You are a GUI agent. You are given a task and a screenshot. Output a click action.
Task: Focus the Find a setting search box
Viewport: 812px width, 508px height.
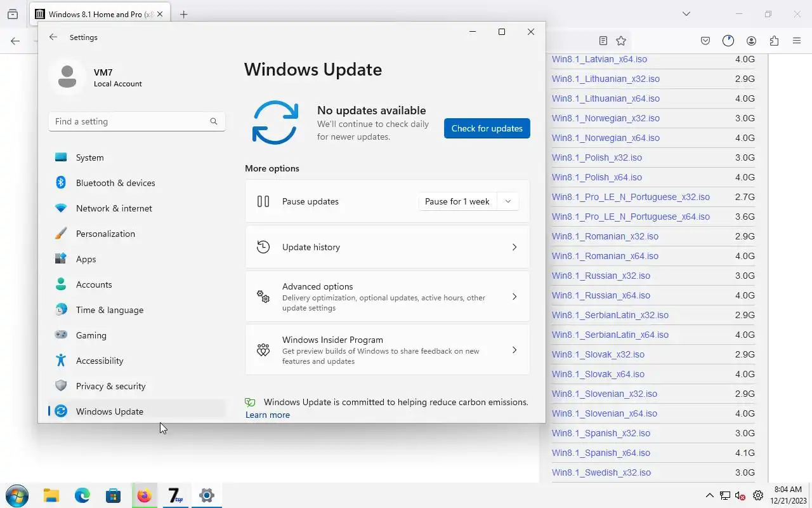pos(136,121)
